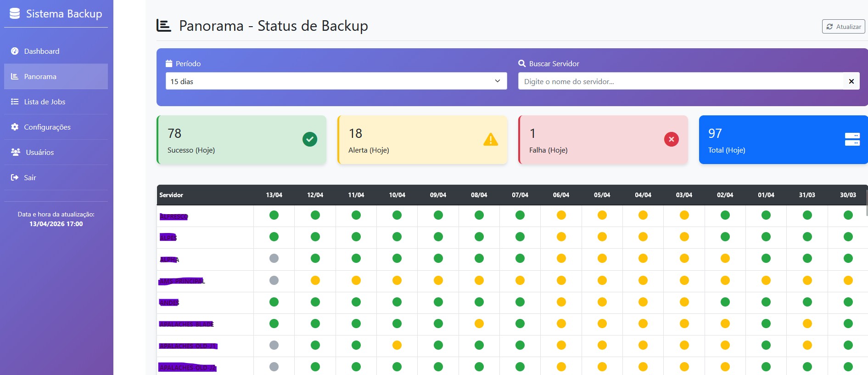Viewport: 868px width, 375px height.
Task: Click the yellow warning triangle on Alerta card
Action: (491, 139)
